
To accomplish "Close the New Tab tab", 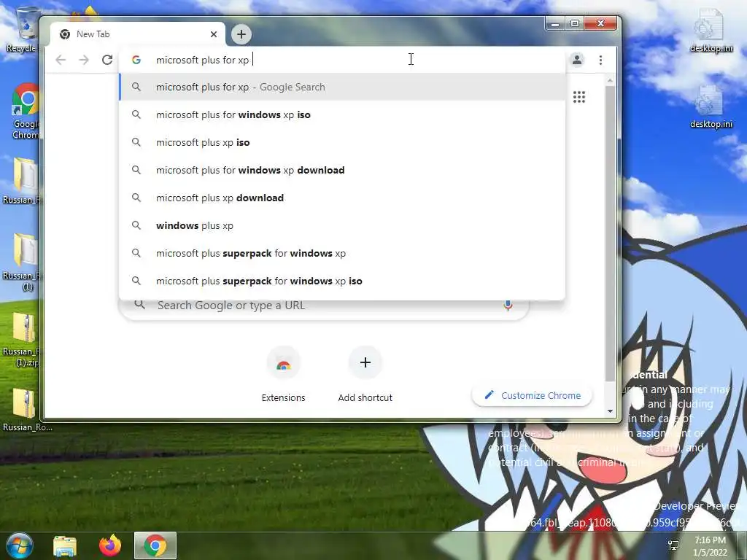I will (214, 34).
